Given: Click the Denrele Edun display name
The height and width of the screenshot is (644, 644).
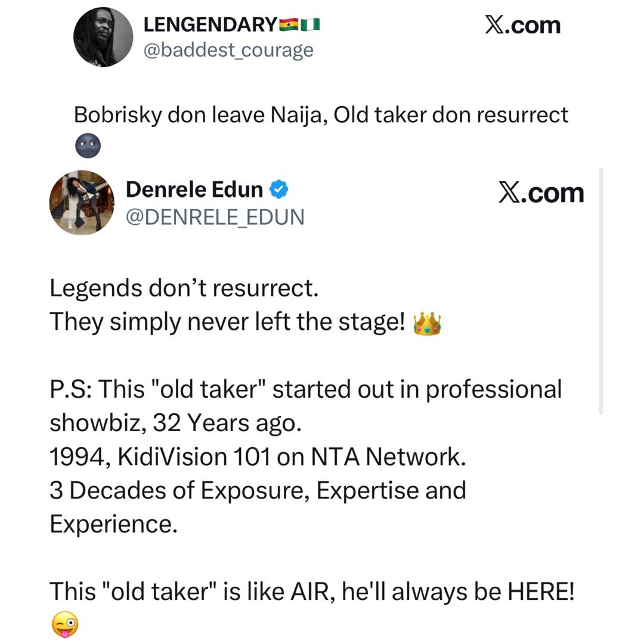Looking at the screenshot, I should pos(194,190).
